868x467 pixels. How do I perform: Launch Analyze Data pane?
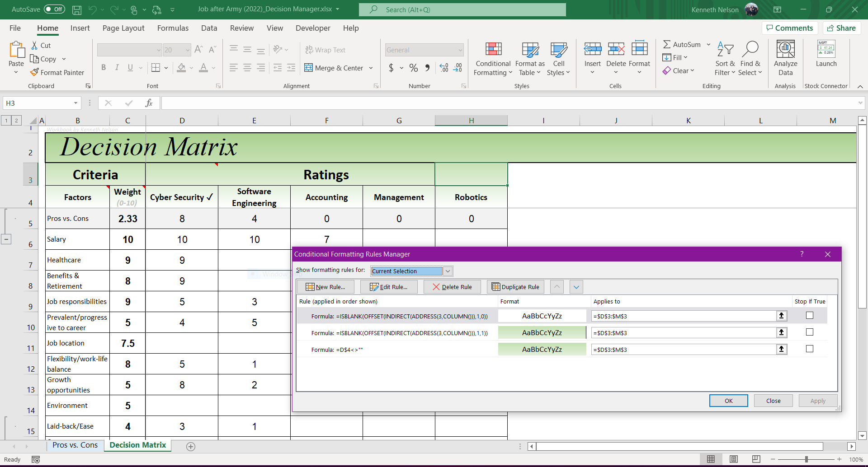coord(785,58)
